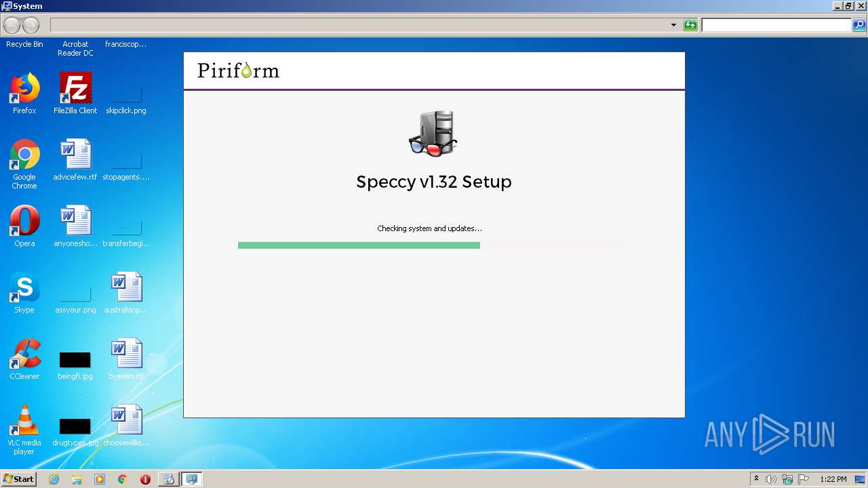Click the blue search magnifier button
The image size is (868, 488).
point(859,25)
